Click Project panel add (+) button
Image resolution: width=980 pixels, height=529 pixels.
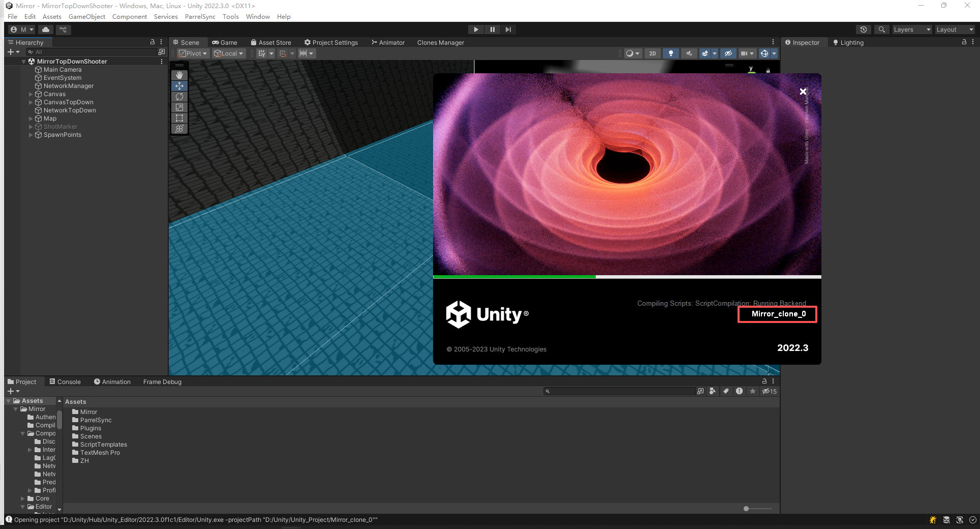pos(13,391)
